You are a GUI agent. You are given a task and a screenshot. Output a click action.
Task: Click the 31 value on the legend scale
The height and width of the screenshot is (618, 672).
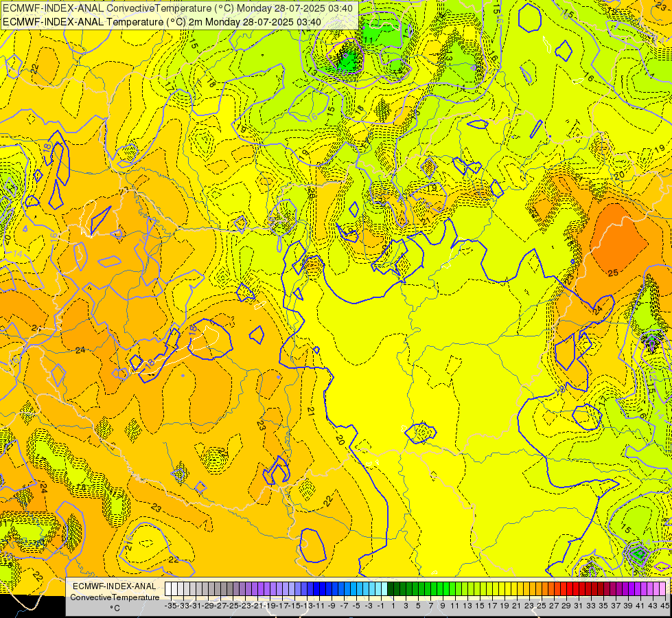click(x=579, y=606)
